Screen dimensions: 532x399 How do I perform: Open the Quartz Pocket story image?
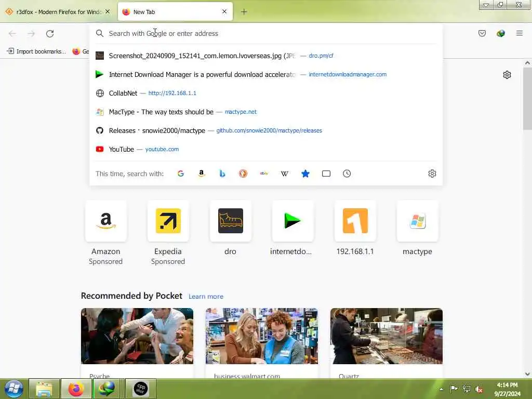tap(387, 336)
